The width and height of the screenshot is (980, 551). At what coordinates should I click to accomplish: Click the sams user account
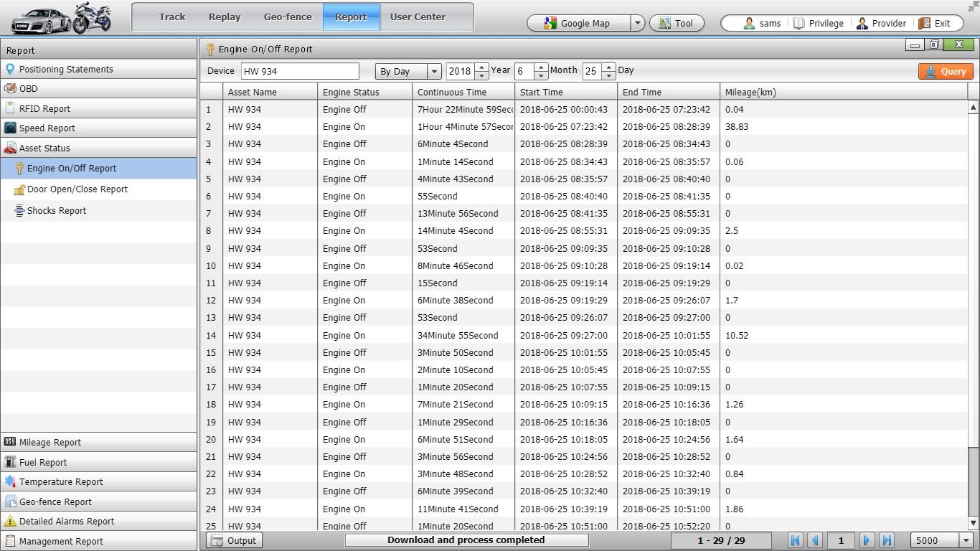click(762, 23)
